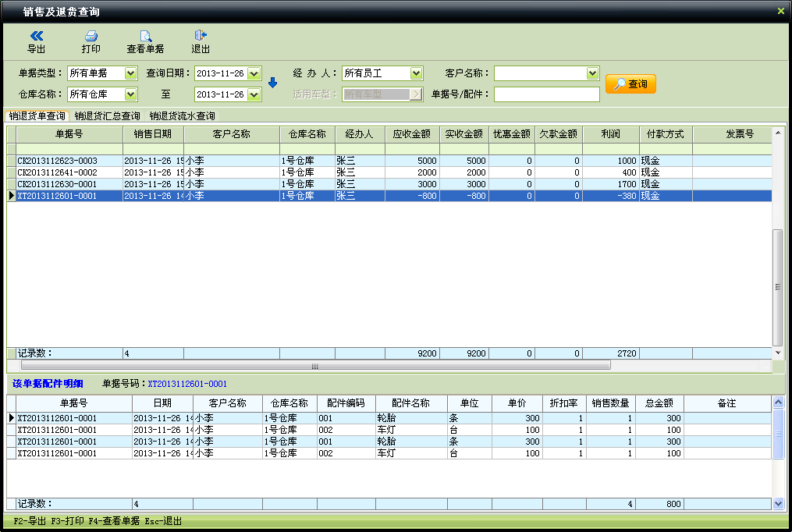This screenshot has width=792, height=532.
Task: Click the upper table's vertical scrollbar thumb
Action: click(777, 287)
